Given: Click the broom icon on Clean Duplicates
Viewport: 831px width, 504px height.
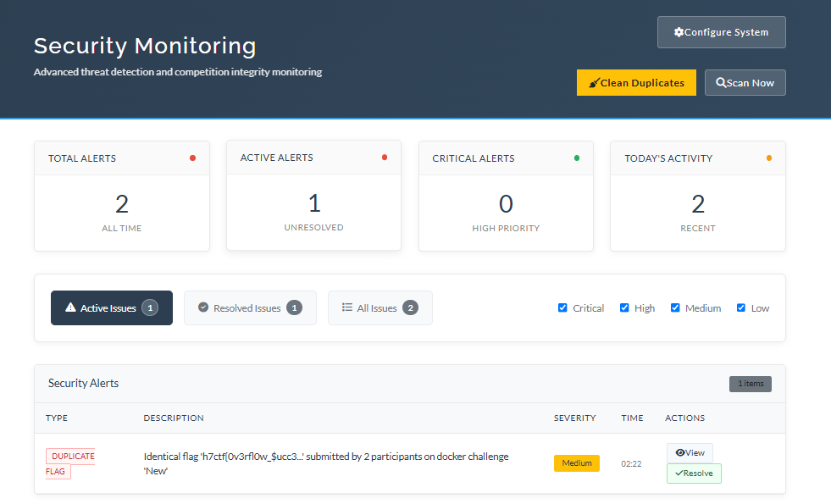Looking at the screenshot, I should (594, 83).
